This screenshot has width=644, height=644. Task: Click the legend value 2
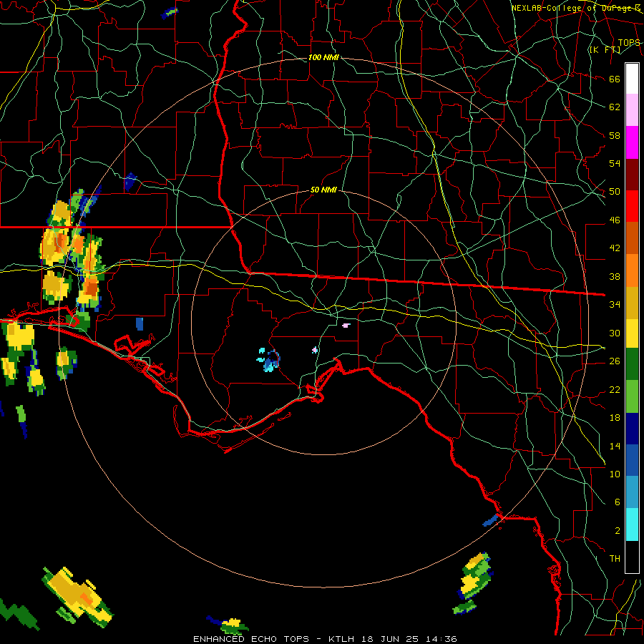click(617, 531)
